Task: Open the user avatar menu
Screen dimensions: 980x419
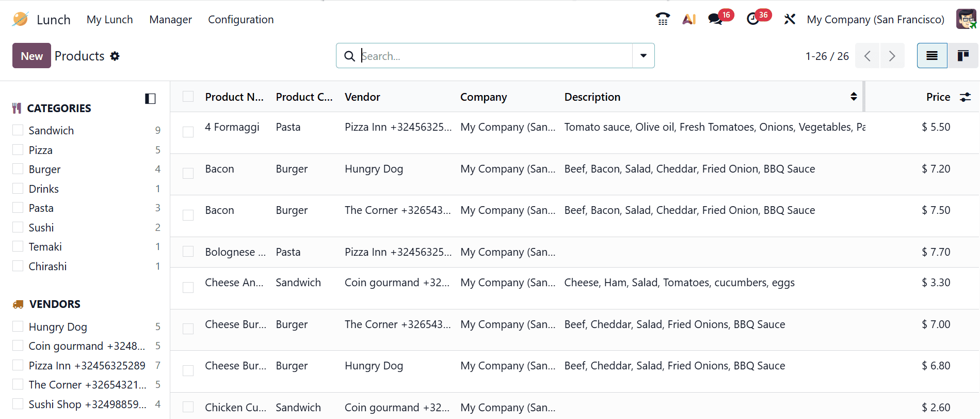Action: click(x=966, y=19)
